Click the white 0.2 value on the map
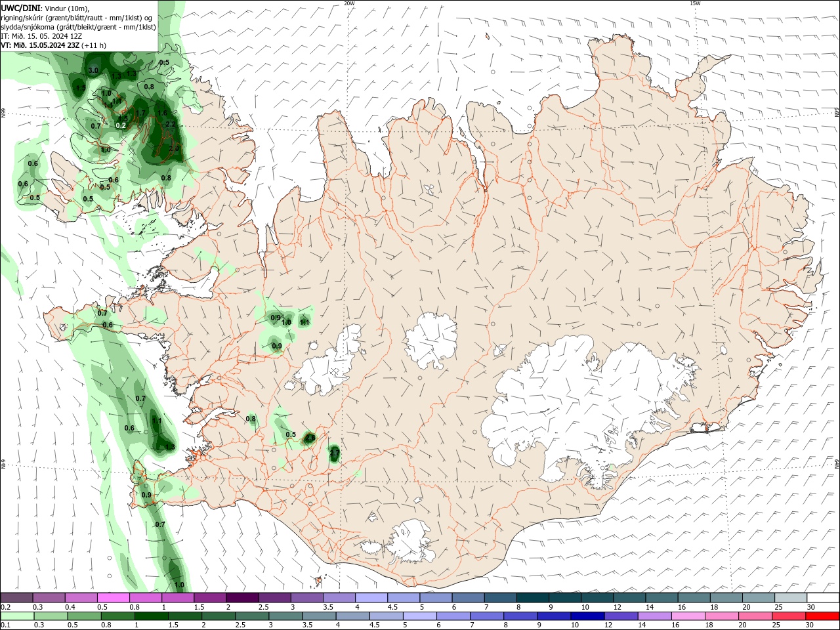840x630 pixels. (x=121, y=125)
